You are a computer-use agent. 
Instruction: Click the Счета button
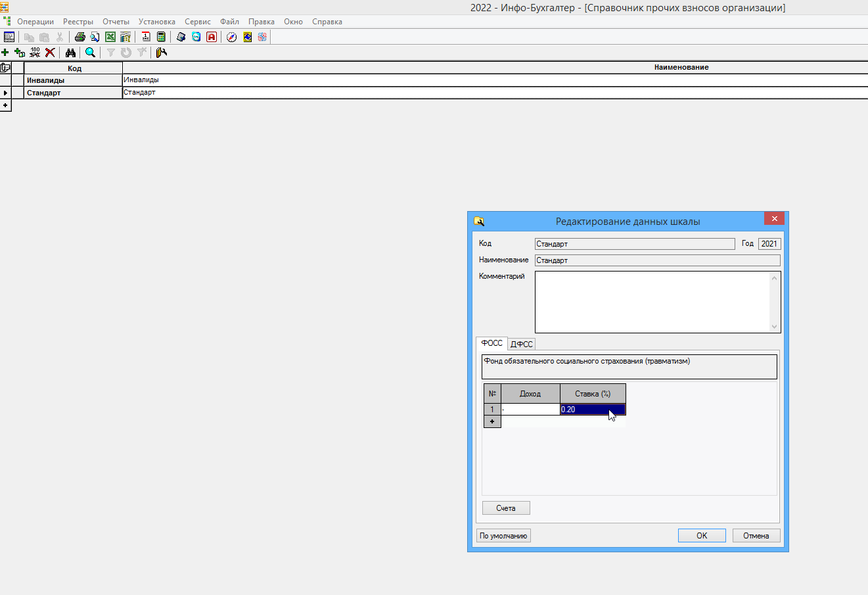[506, 508]
